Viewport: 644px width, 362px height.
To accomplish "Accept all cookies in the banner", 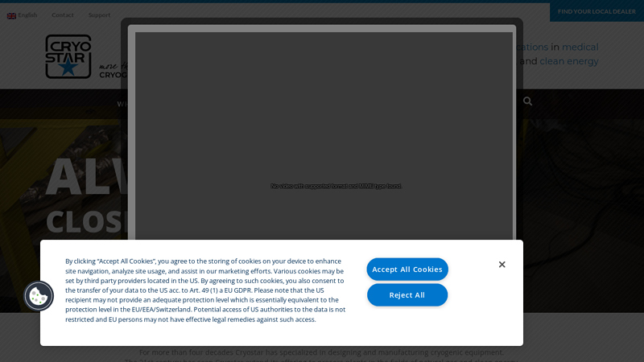I will [x=407, y=269].
